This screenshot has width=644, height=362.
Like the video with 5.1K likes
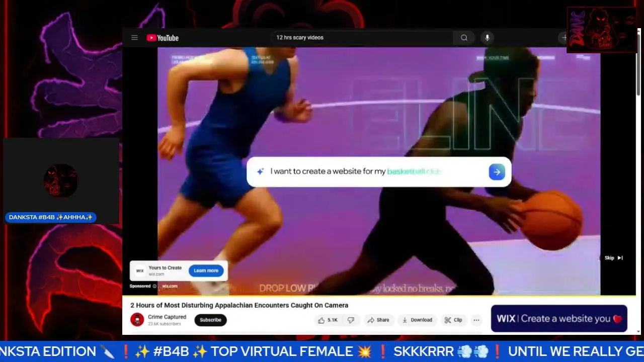click(x=328, y=320)
